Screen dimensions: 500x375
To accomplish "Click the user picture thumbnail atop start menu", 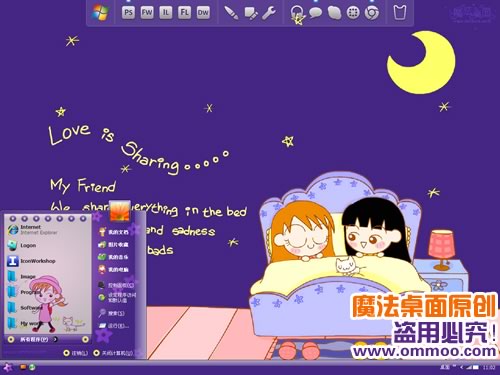I will pos(120,211).
